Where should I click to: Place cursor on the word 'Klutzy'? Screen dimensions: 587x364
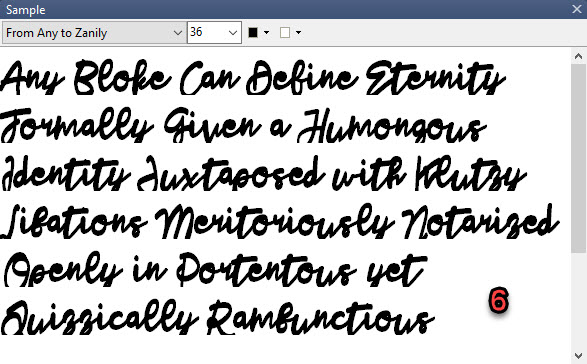click(x=471, y=174)
